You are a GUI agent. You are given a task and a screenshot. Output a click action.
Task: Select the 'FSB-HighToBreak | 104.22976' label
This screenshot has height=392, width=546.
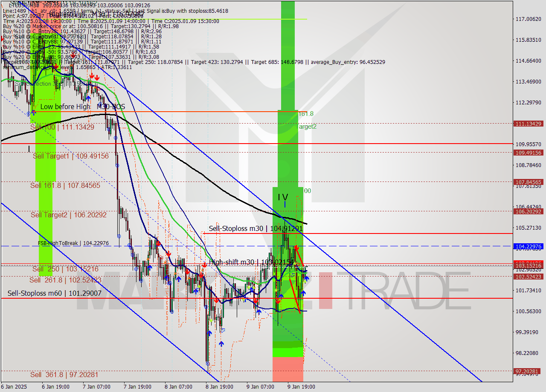tap(73, 243)
